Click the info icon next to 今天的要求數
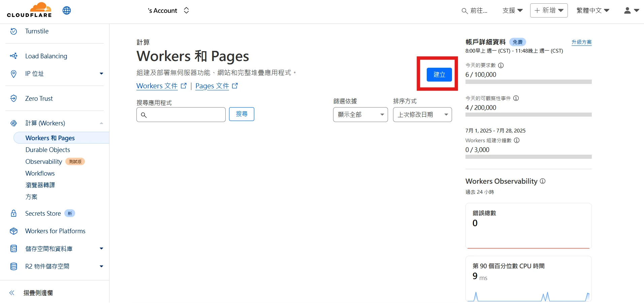Image resolution: width=644 pixels, height=303 pixels. (501, 65)
